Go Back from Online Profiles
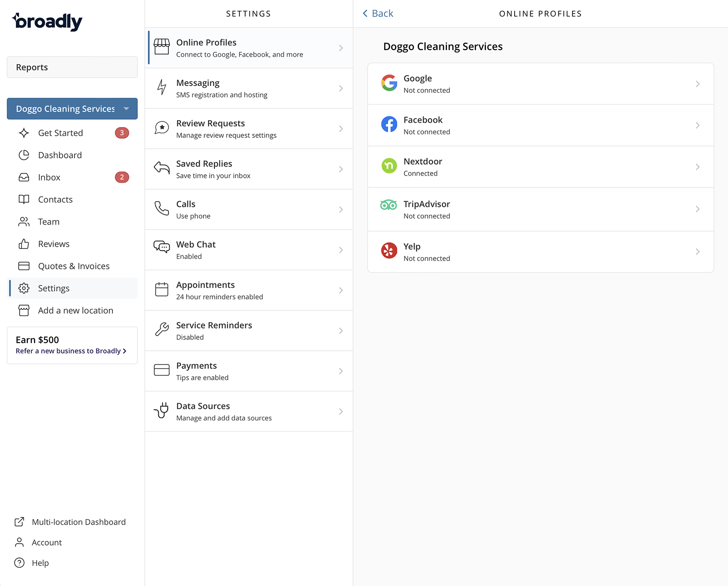Screen dimensions: 728x586 (378, 14)
